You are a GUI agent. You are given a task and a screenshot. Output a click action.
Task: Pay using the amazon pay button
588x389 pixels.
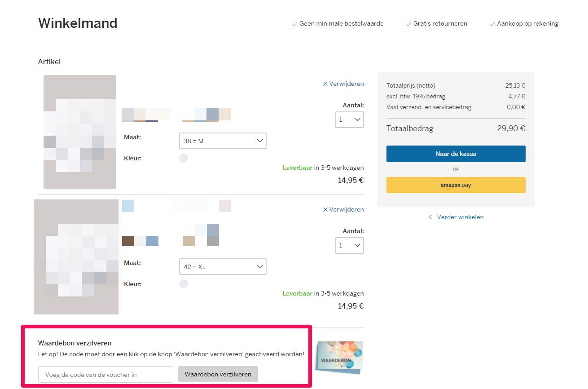(x=456, y=185)
